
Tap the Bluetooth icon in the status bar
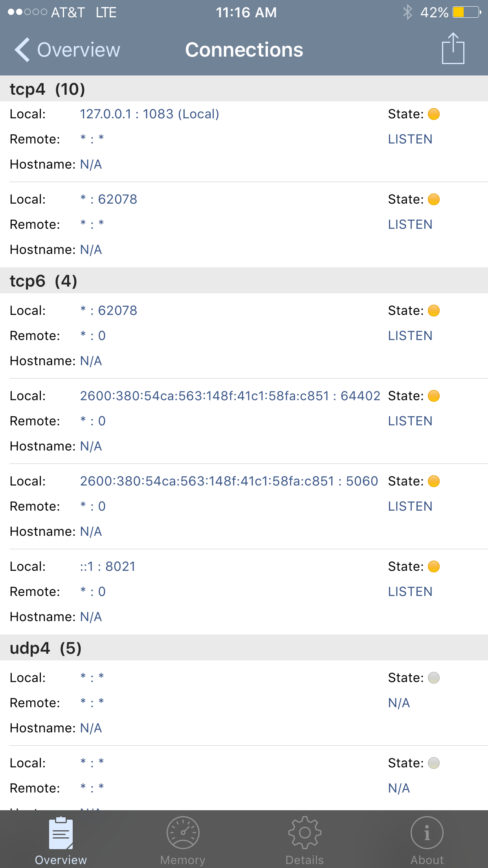[407, 12]
